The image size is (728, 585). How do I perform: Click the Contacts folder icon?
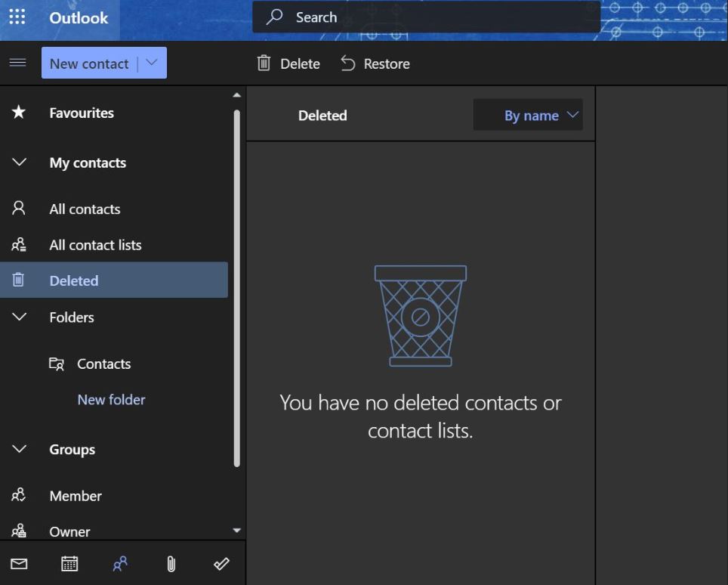(x=57, y=364)
